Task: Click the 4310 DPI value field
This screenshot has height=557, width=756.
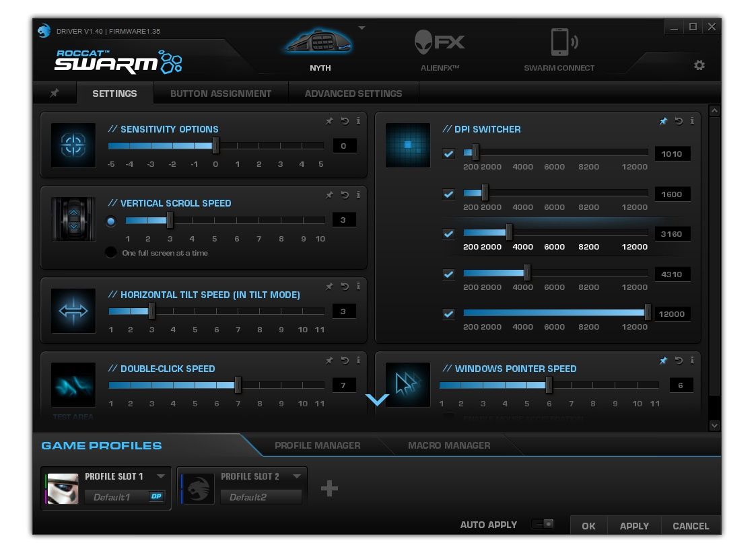Action: coord(672,274)
